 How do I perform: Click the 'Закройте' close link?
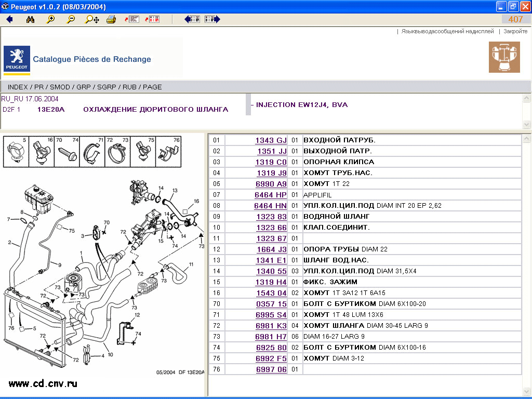(515, 31)
